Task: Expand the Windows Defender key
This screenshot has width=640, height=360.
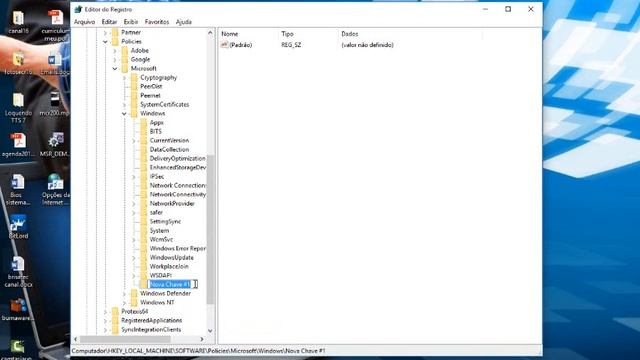Action: (124, 294)
